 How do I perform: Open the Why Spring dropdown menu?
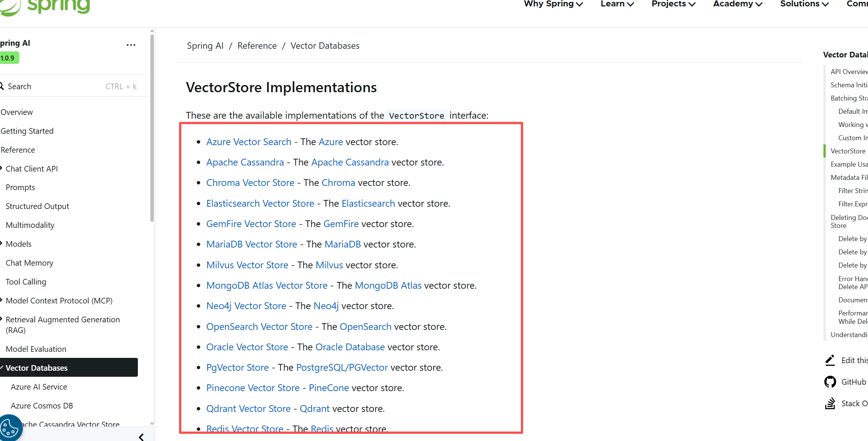click(553, 4)
